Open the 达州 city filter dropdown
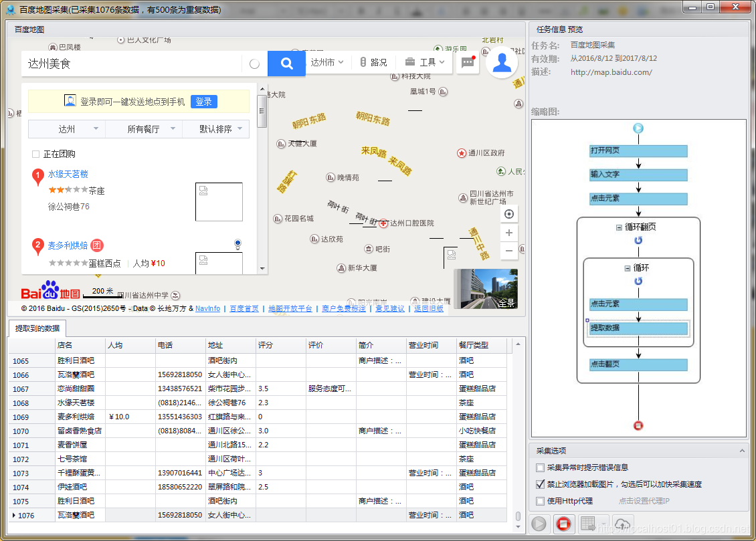Screen dimensions: 756x541 pos(67,129)
